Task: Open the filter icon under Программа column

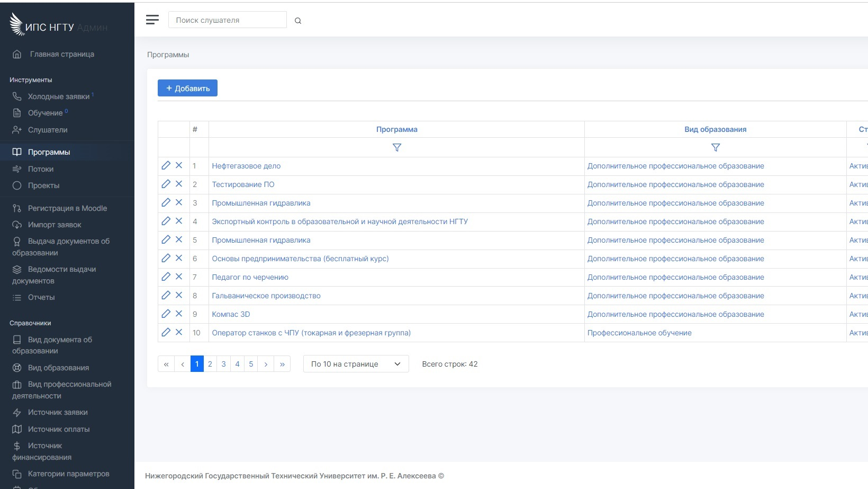Action: [x=397, y=147]
